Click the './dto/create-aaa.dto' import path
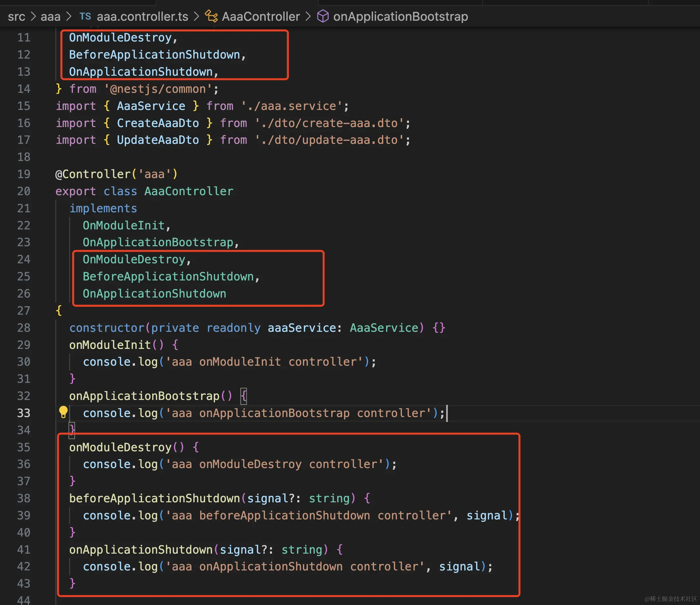This screenshot has width=700, height=605. [329, 123]
